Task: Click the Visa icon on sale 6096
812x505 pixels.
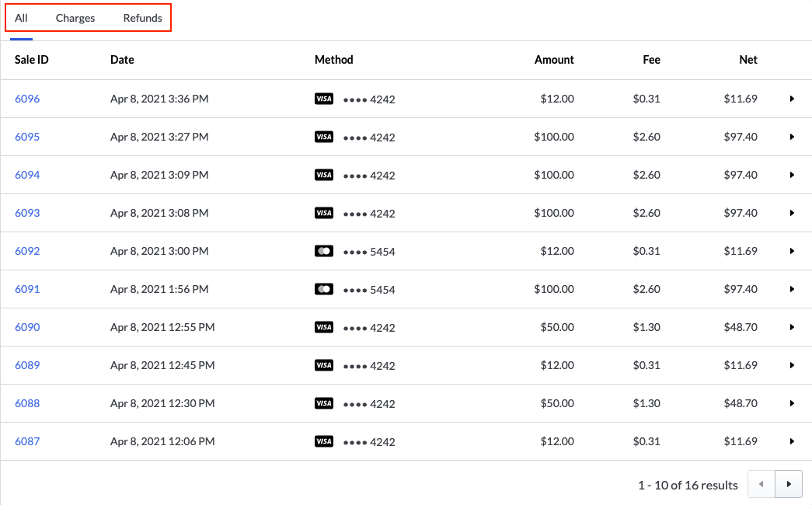Action: pos(324,99)
